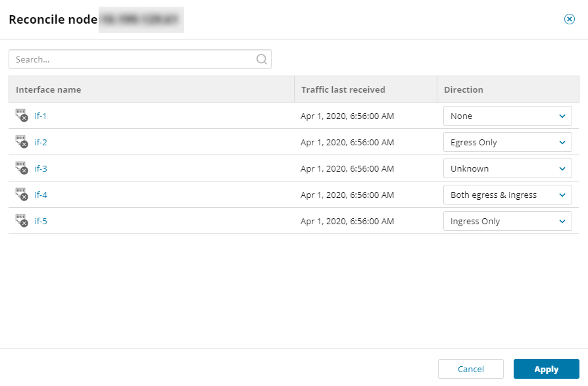Change the Both egress & ingress dropdown
588x386 pixels.
coord(507,195)
